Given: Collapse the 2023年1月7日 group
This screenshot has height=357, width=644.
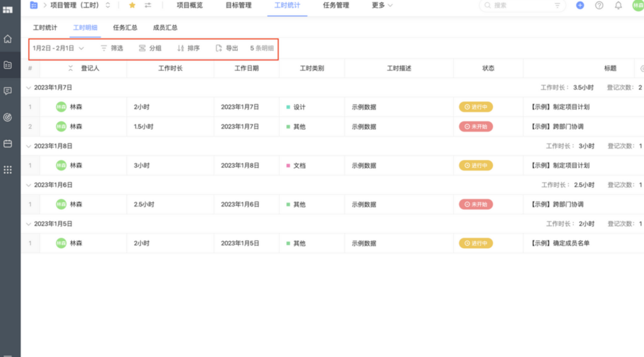Looking at the screenshot, I should click(28, 88).
